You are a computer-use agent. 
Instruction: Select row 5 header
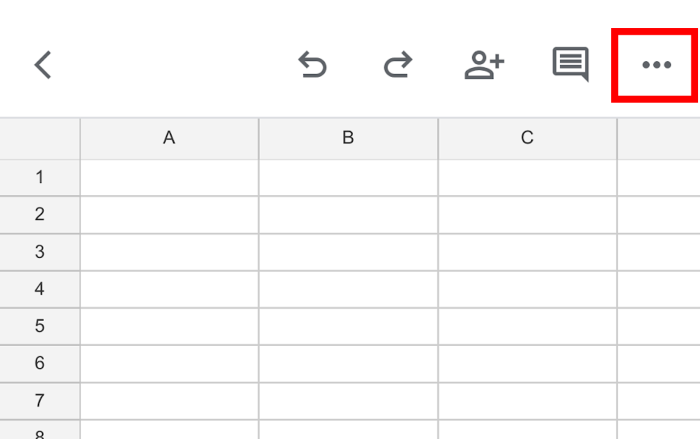[x=40, y=326]
